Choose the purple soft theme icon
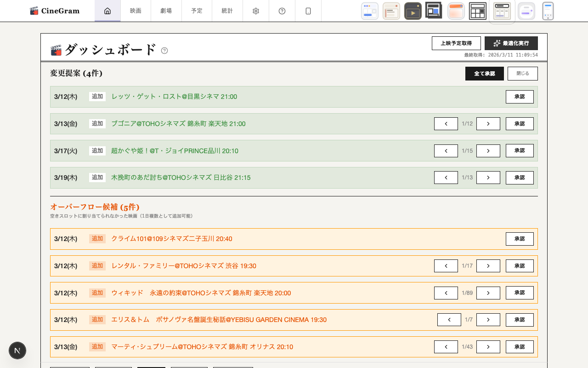Viewport: 588px width, 368px height. coord(526,11)
